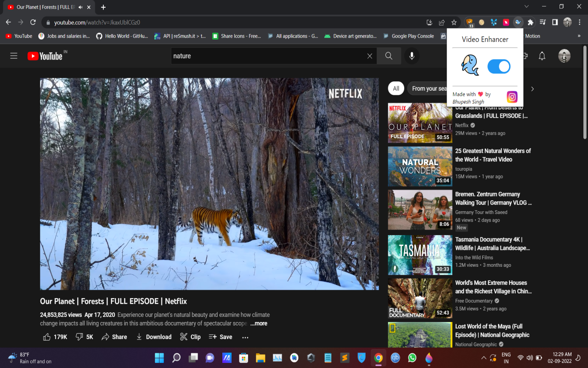Open Lost World of the Maya title
588x368 pixels.
tap(492, 331)
